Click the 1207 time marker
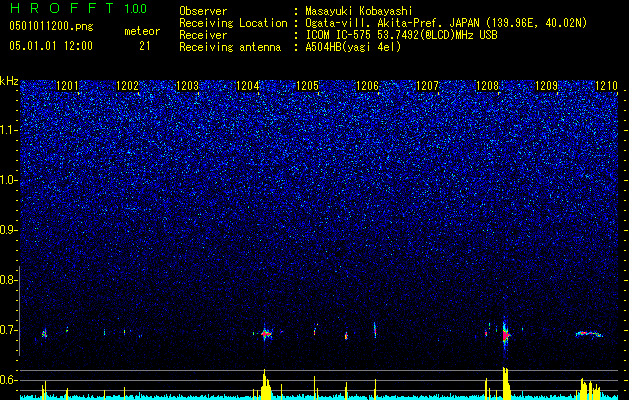This screenshot has height=400, width=629. (x=427, y=86)
